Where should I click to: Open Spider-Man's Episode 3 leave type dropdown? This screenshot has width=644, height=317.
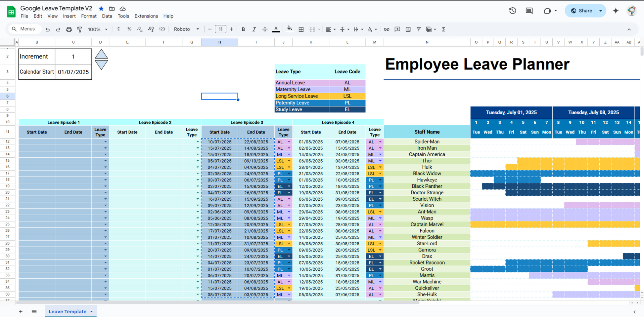289,142
